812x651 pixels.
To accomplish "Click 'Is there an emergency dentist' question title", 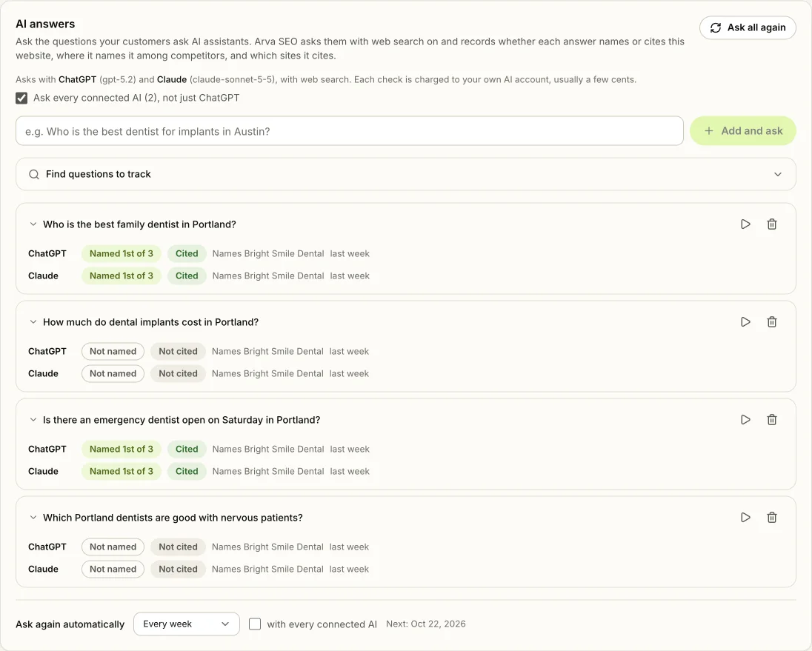I will [x=182, y=420].
